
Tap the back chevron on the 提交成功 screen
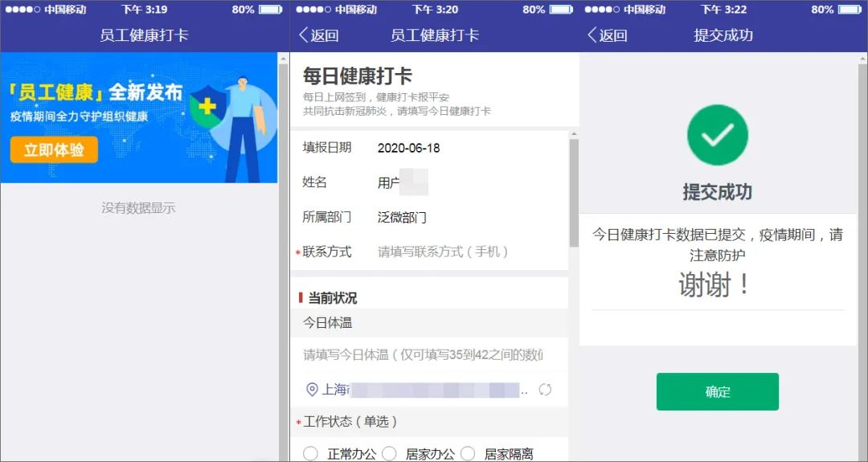click(x=592, y=35)
